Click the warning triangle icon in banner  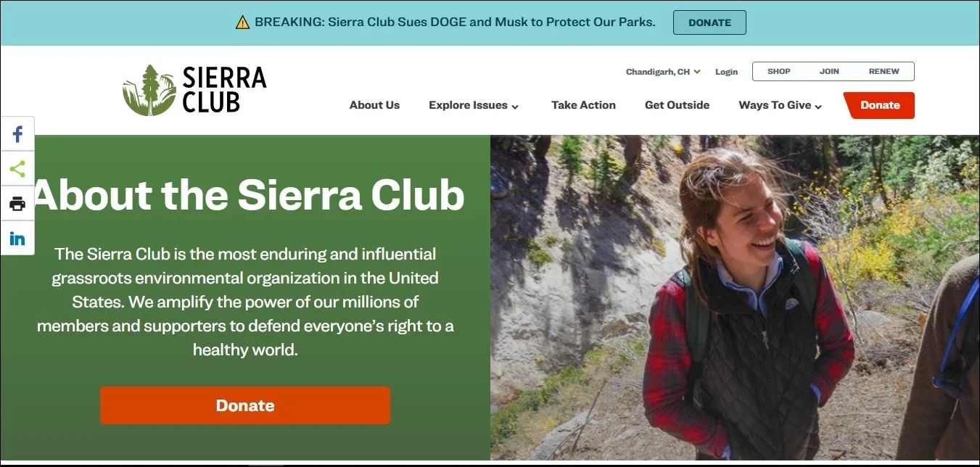242,22
